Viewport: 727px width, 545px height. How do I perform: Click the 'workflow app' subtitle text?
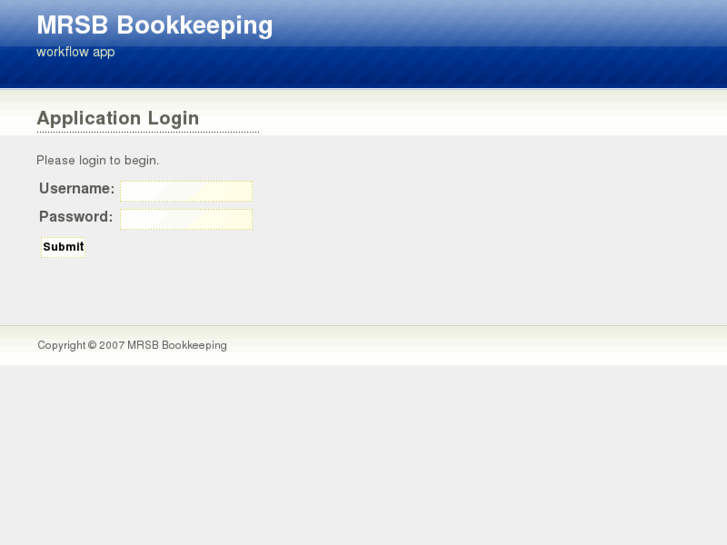[x=76, y=52]
